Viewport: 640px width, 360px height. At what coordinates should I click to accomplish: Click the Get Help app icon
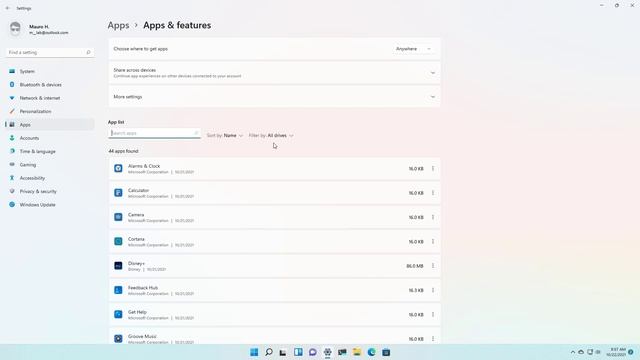coord(118,314)
